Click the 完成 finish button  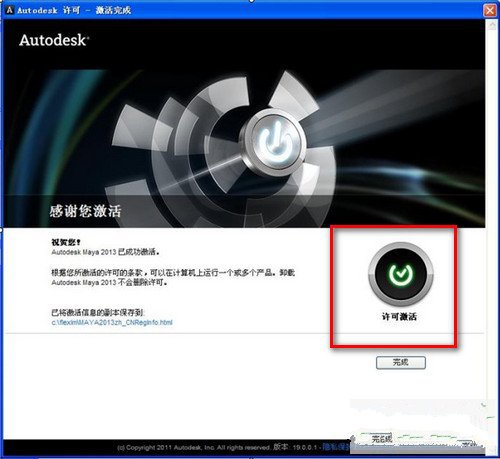(401, 362)
